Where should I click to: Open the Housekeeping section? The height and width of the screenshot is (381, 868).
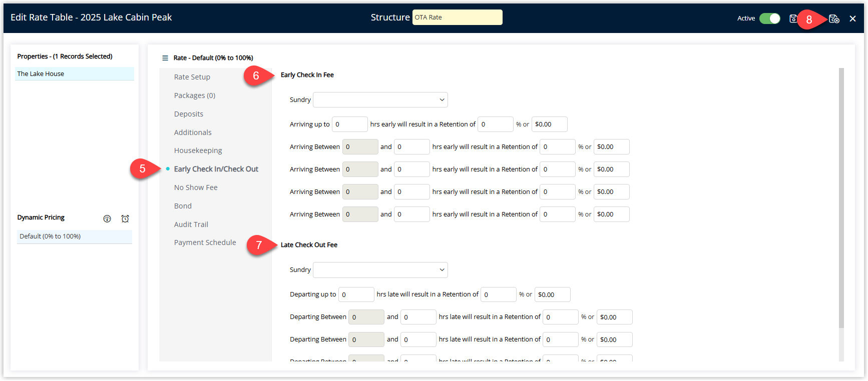[x=198, y=150]
